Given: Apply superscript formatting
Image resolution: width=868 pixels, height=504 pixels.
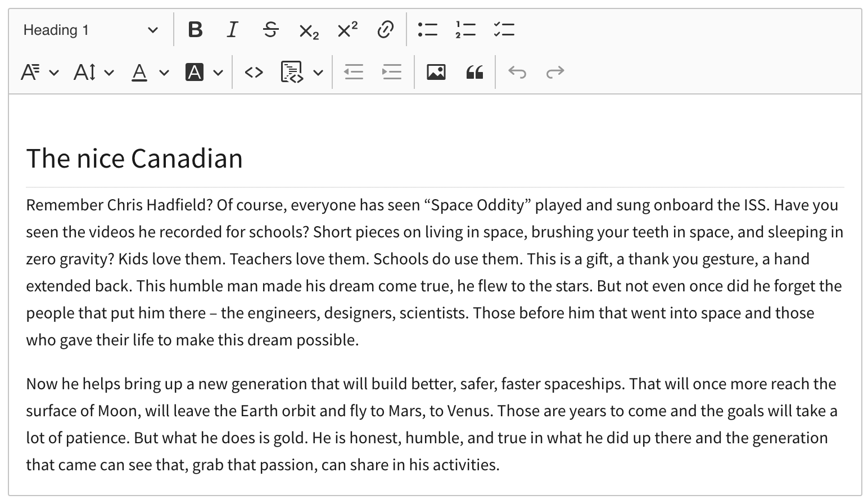Looking at the screenshot, I should [347, 30].
